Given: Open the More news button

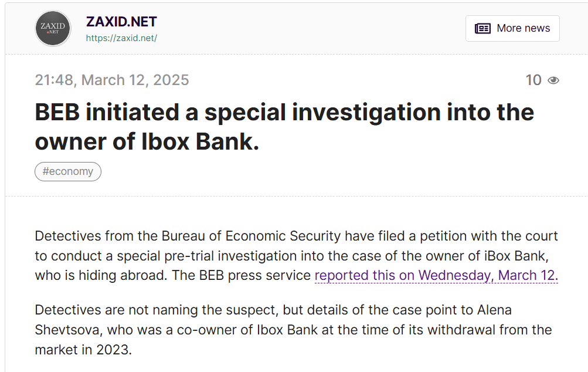Looking at the screenshot, I should click(512, 29).
